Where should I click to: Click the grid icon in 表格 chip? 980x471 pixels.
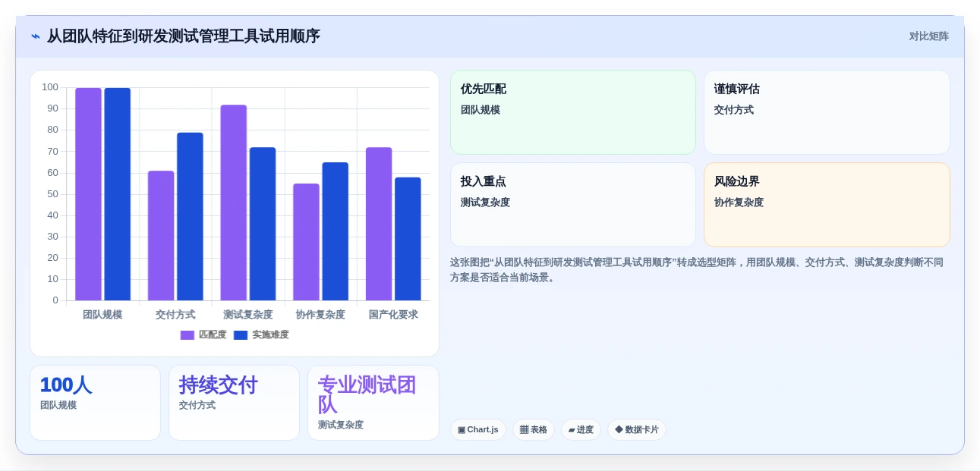[x=524, y=430]
